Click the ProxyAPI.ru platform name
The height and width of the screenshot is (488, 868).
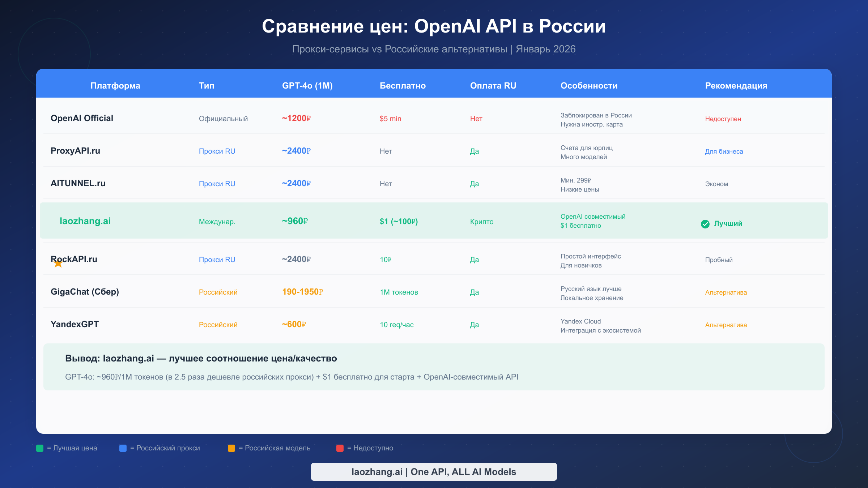click(x=76, y=151)
